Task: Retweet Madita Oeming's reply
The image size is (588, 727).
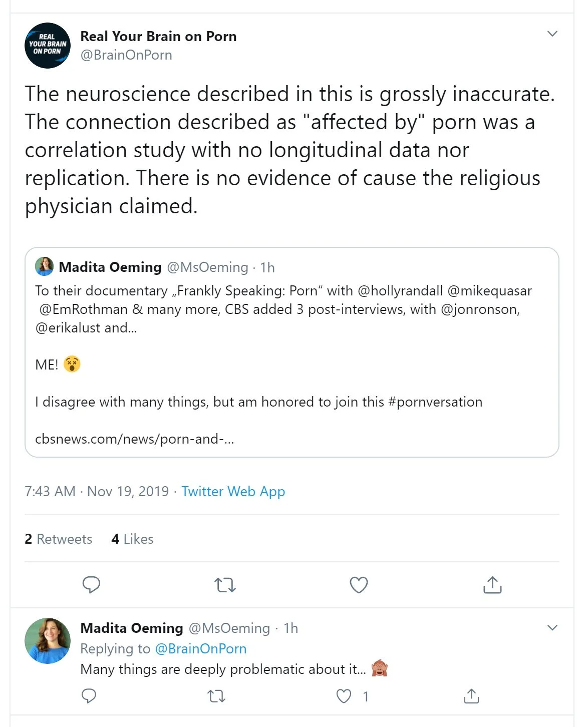Action: [216, 696]
